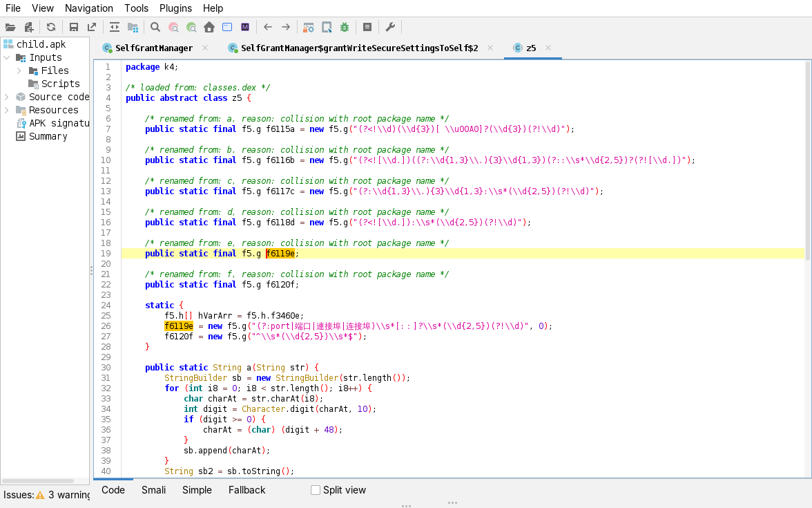812x508 pixels.
Task: Click the Open file toolbar icon
Action: [10, 27]
